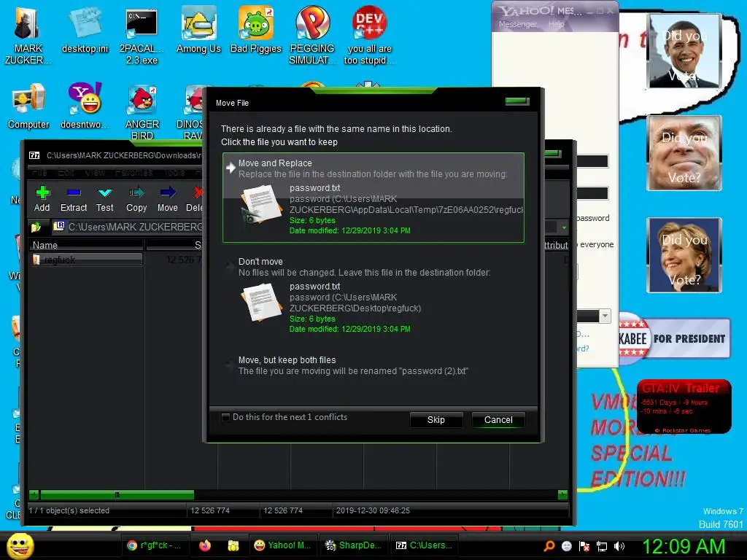Viewport: 747px width, 560px height.
Task: Choose 'Move, but keep both files'
Action: 373,366
